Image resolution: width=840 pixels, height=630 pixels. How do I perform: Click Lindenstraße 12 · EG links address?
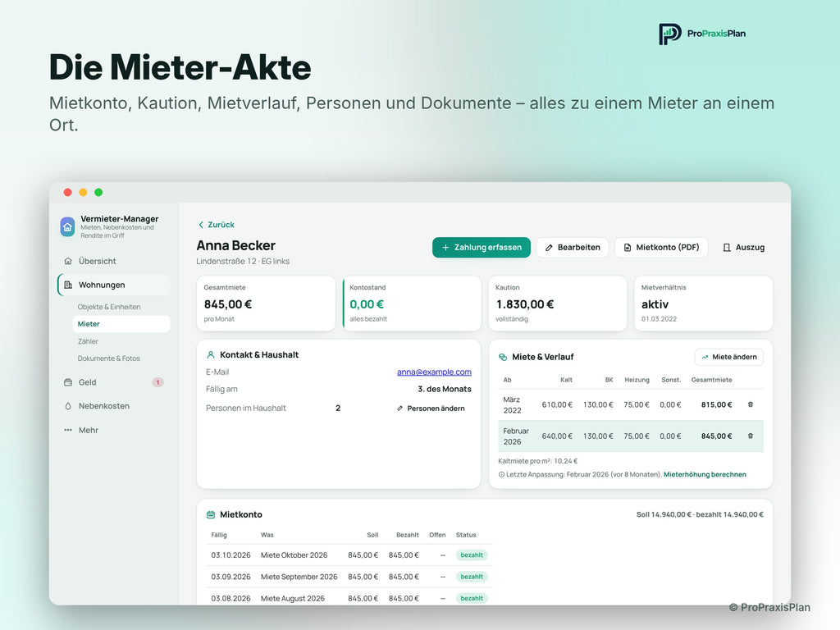click(243, 262)
